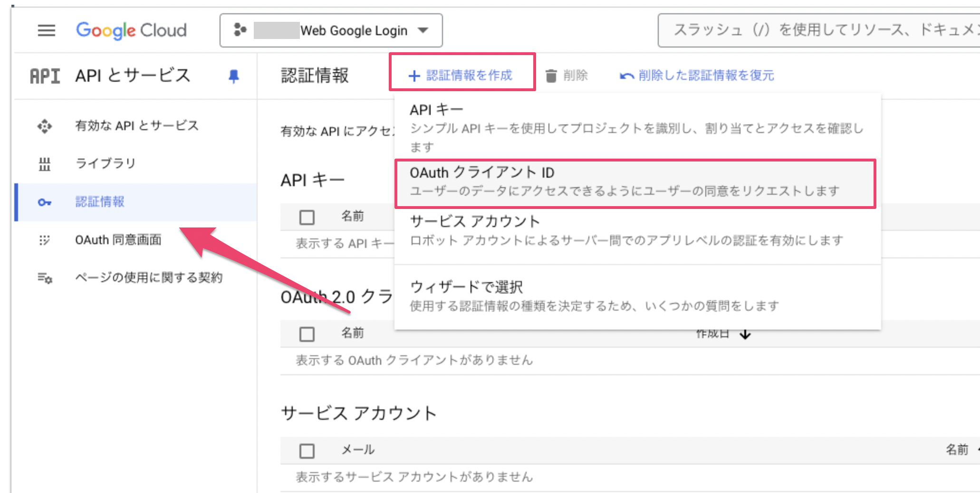The image size is (980, 493).
Task: Check select-all box in サービス アカウント table
Action: [307, 451]
